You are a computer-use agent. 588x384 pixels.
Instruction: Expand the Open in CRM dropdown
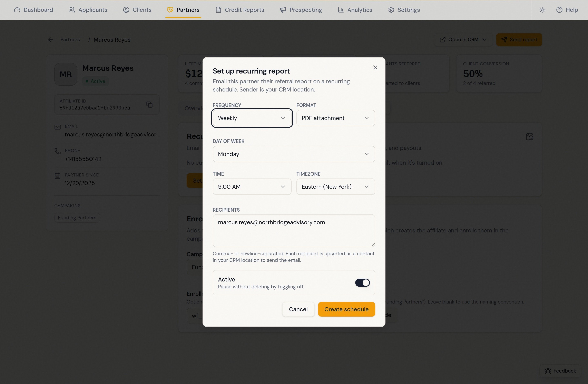click(x=463, y=40)
